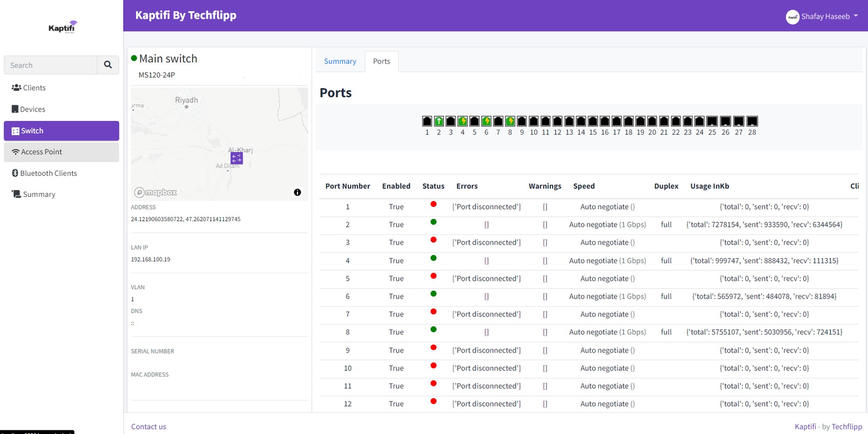The width and height of the screenshot is (868, 434).
Task: Select port 8 in the port diagram
Action: coord(510,121)
